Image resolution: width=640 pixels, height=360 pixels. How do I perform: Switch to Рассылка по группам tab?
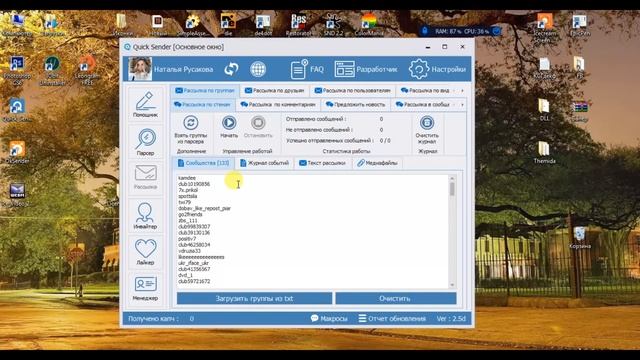(205, 91)
